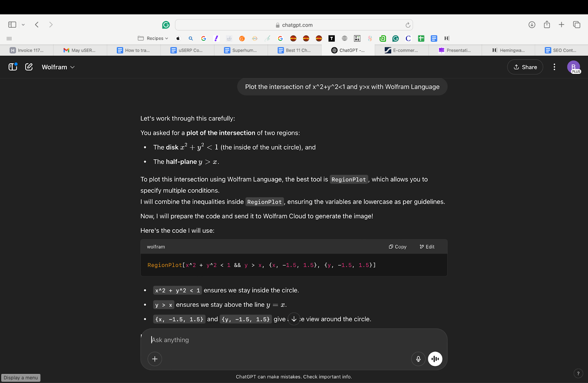Viewport: 588px width, 383px height.
Task: Reload the page with the refresh icon
Action: point(408,25)
